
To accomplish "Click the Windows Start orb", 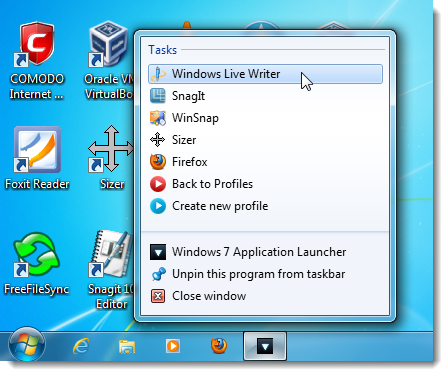I will coord(27,344).
